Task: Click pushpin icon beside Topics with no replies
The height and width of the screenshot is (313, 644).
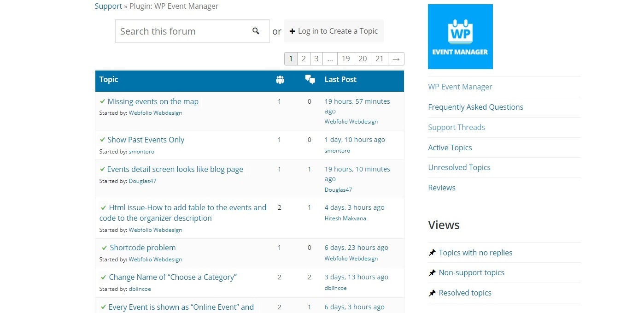Action: point(432,253)
